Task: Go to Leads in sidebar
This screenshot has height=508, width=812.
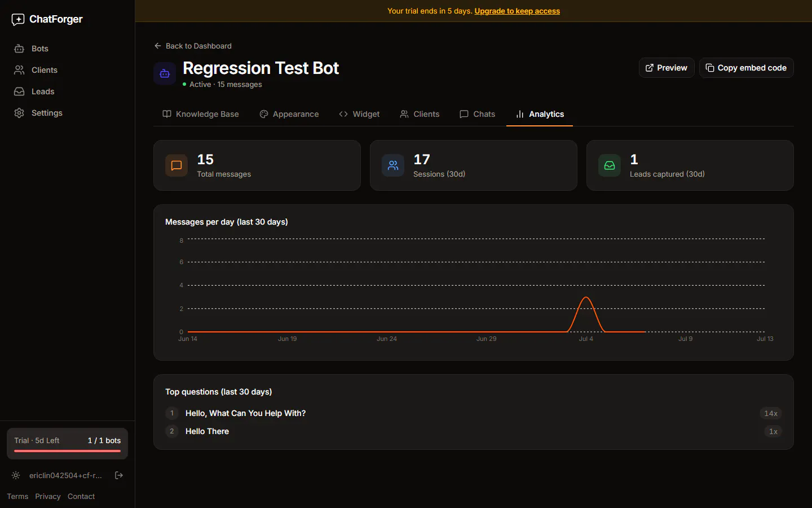Action: [x=68, y=91]
